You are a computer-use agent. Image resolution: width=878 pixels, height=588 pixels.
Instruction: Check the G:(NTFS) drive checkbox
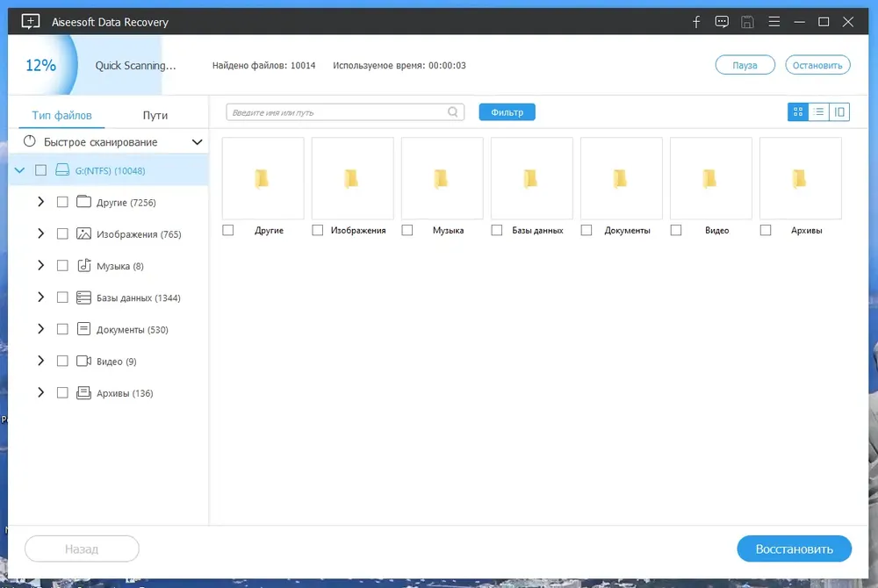click(x=41, y=170)
